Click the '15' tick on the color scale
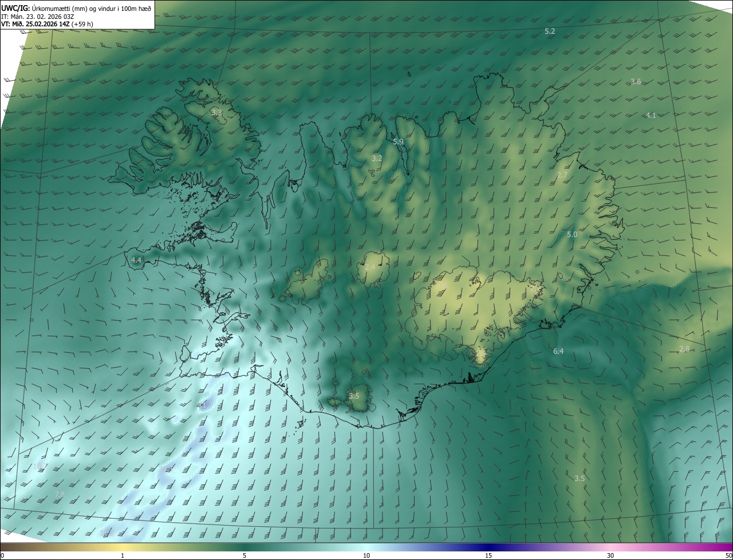Viewport: 733px width, 560px height. tap(488, 555)
